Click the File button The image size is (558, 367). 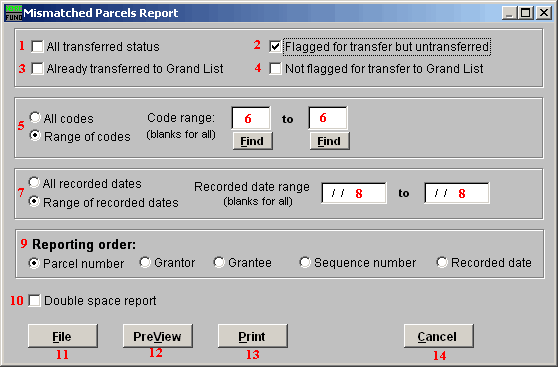click(63, 336)
